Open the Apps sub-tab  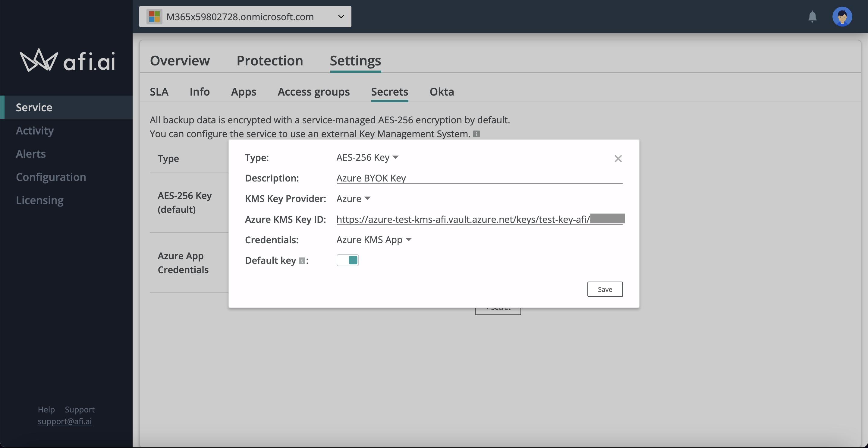coord(244,92)
